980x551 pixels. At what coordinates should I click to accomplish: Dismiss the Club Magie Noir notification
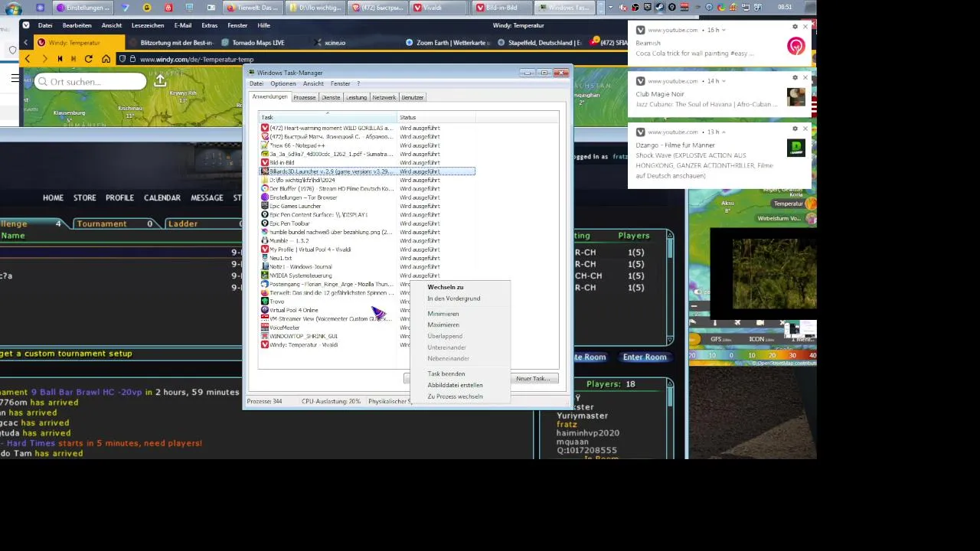(x=805, y=77)
